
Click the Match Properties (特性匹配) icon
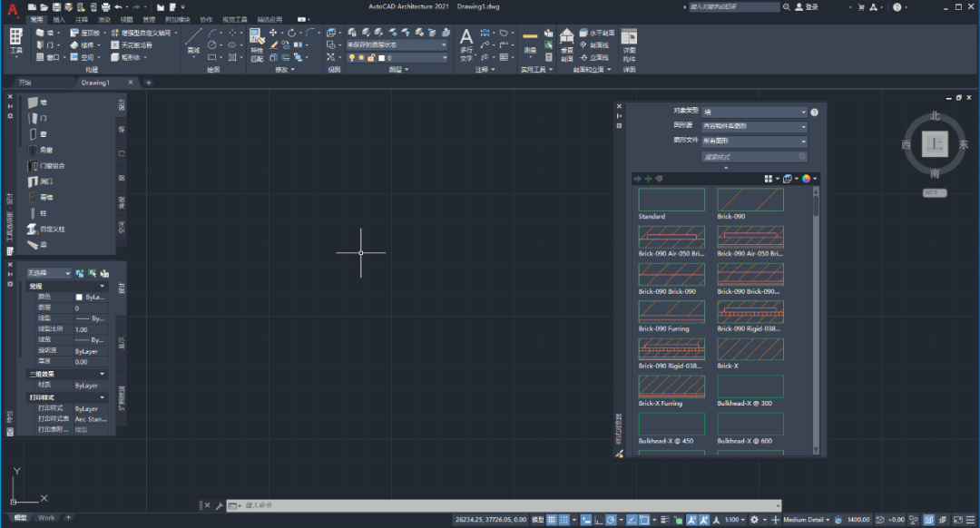pyautogui.click(x=257, y=45)
